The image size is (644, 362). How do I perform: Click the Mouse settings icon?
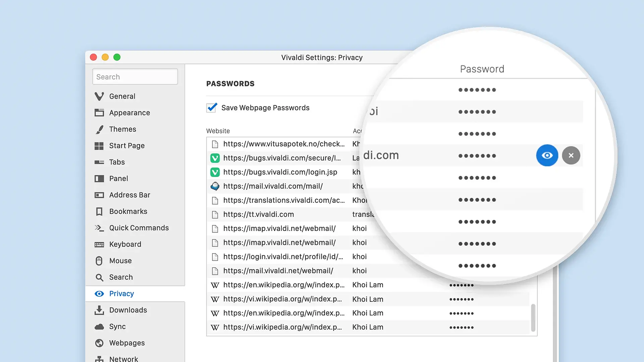(100, 261)
